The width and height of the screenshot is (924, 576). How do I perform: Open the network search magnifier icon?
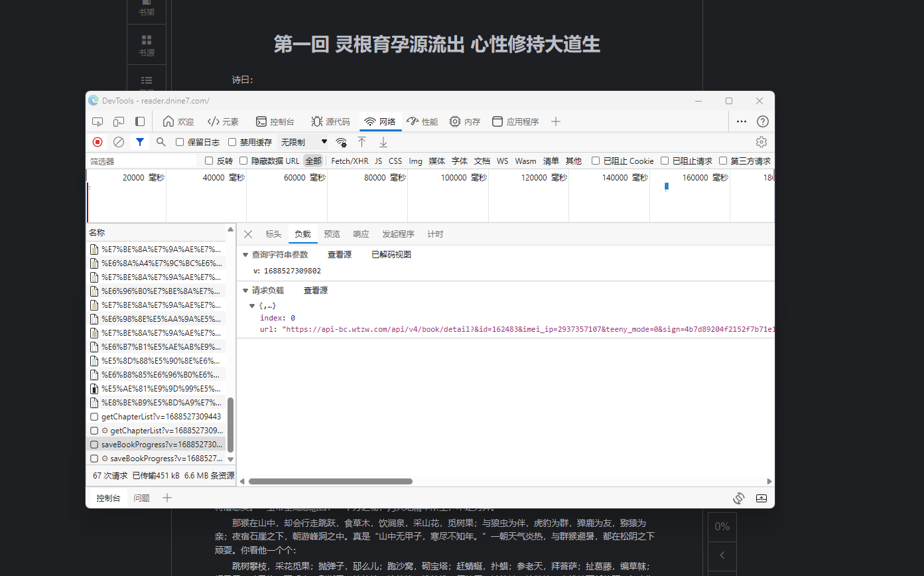click(161, 141)
